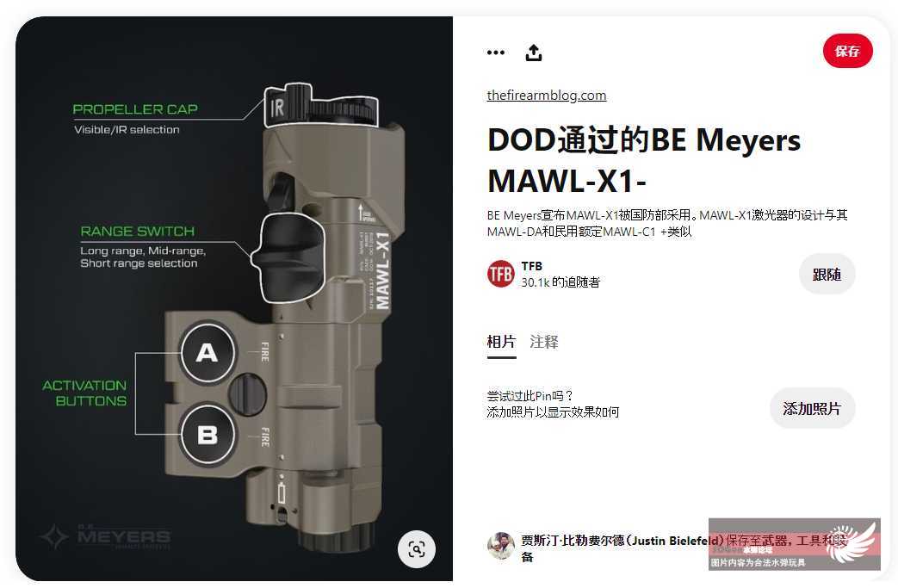Open the three-dot more options menu
Screen dimensions: 898x588
(x=495, y=53)
